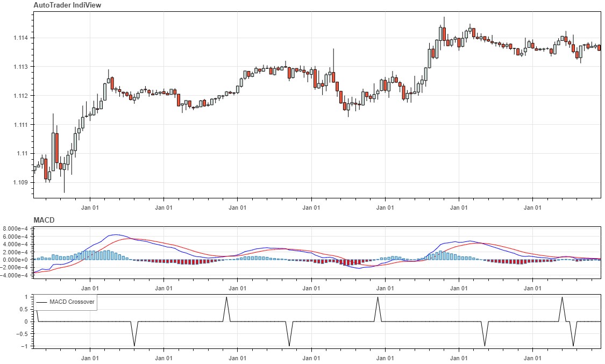Click the MACD indicator panel title

44,220
